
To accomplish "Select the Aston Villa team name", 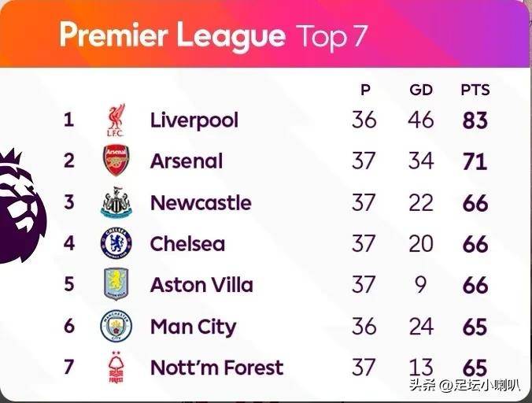I will coord(201,285).
